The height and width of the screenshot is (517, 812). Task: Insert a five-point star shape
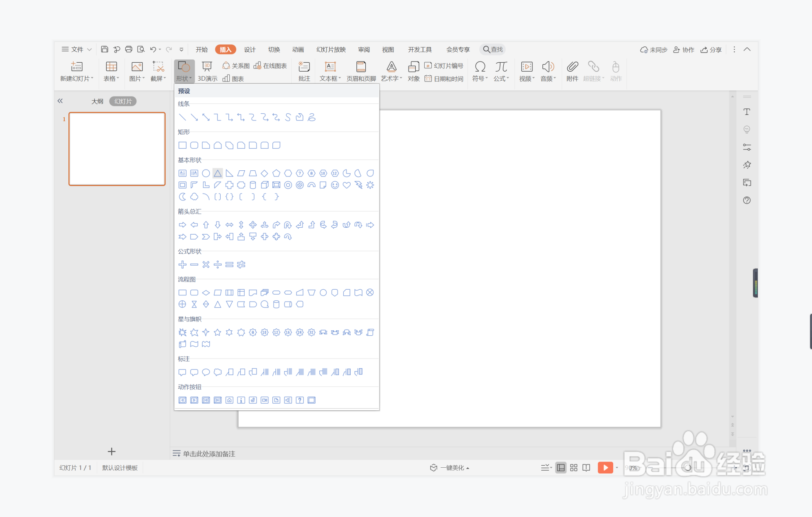pos(217,332)
